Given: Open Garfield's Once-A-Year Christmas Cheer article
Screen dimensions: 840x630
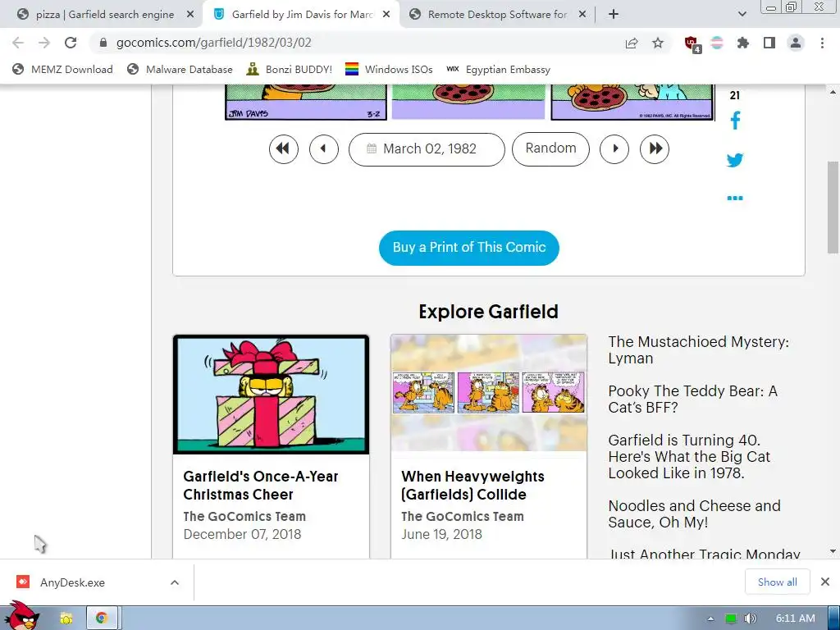Looking at the screenshot, I should pos(260,486).
